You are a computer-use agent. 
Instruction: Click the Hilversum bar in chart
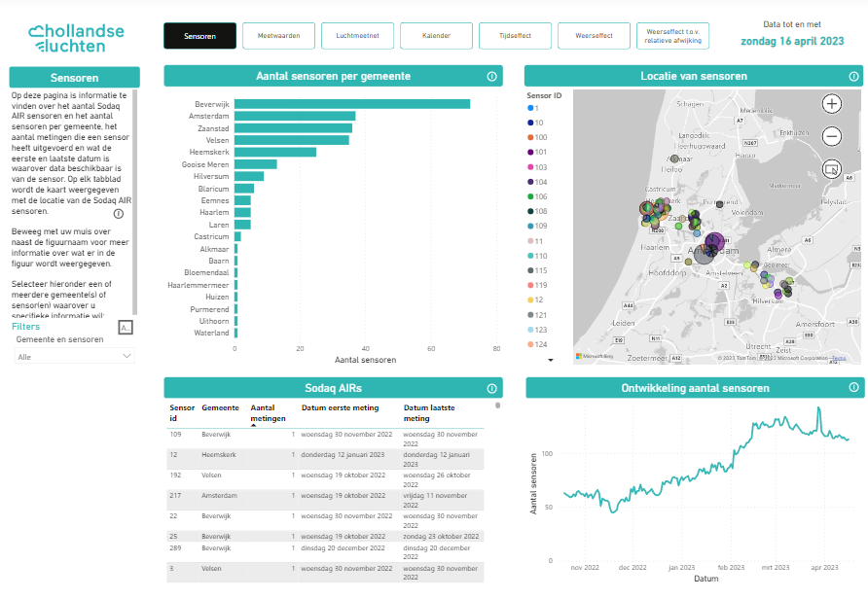[x=249, y=176]
